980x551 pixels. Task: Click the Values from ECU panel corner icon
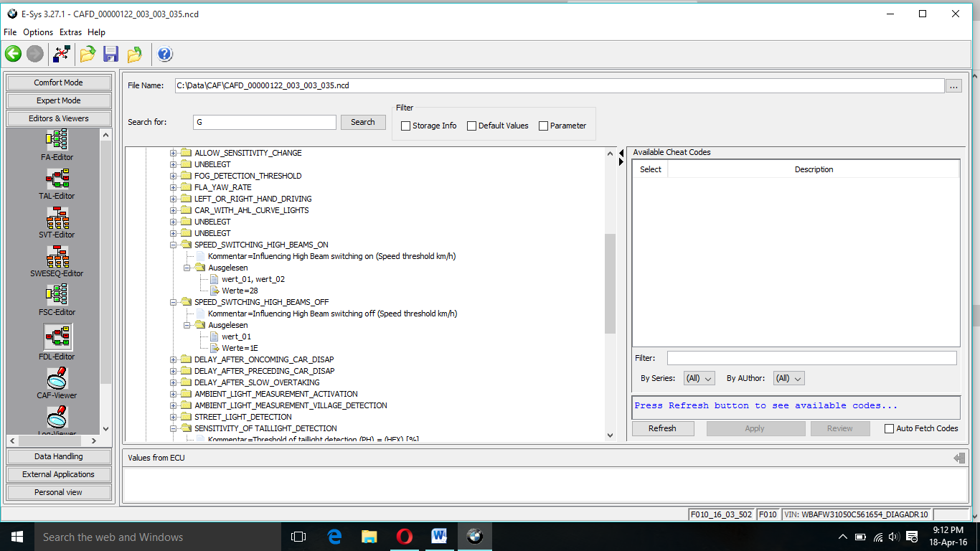(959, 458)
